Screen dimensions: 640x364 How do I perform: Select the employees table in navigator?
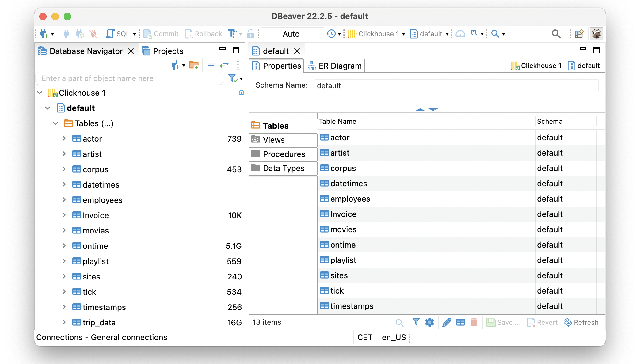coord(102,200)
